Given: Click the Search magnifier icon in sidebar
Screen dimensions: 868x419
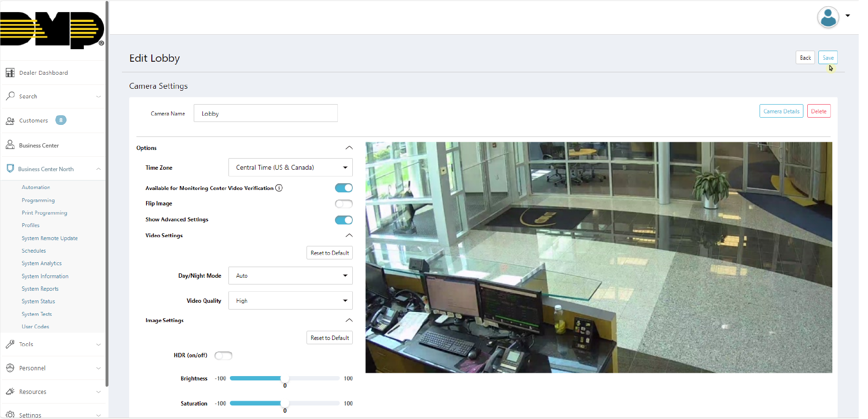Looking at the screenshot, I should [x=10, y=96].
